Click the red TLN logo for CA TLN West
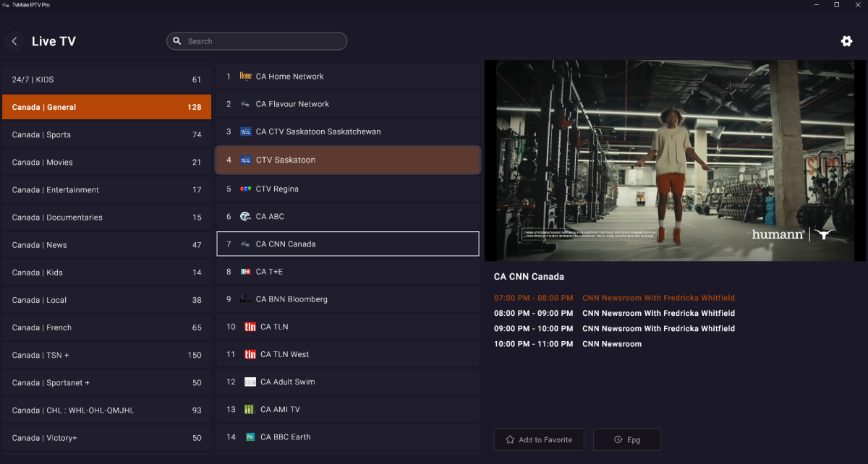Viewport: 868px width, 464px height. pos(250,355)
